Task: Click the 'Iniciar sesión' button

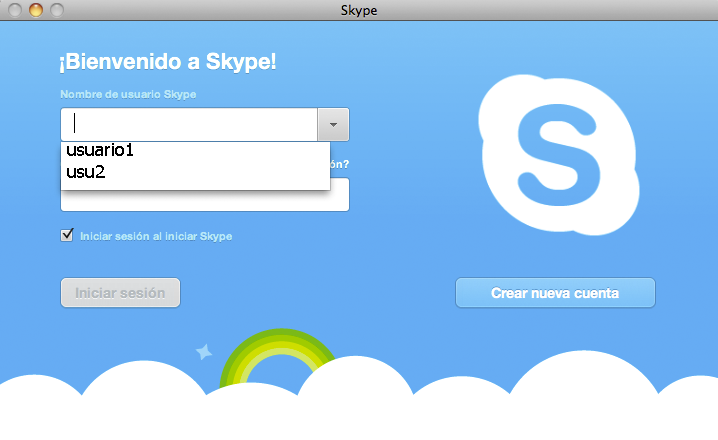Action: coord(120,293)
